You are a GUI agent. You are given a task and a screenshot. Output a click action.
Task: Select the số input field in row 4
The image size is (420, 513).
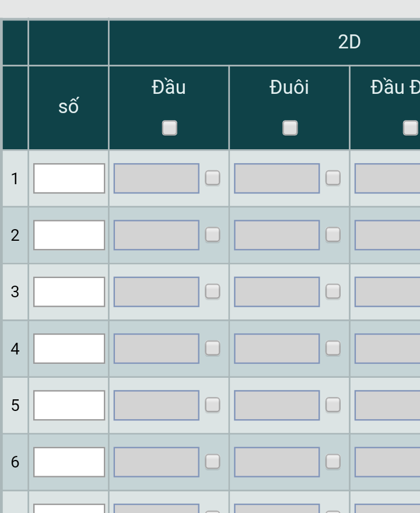[x=69, y=349]
